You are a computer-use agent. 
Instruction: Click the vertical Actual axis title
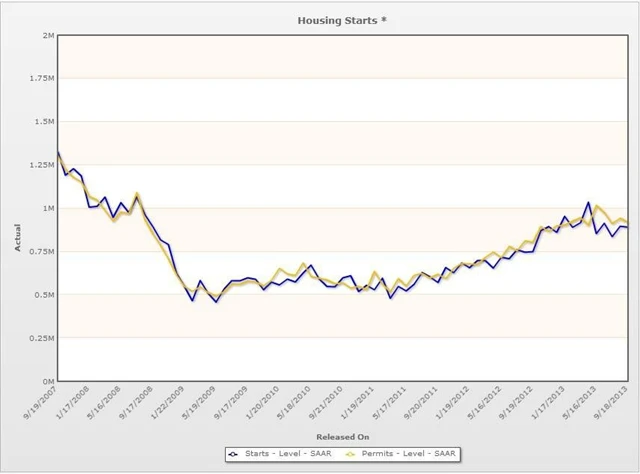17,235
